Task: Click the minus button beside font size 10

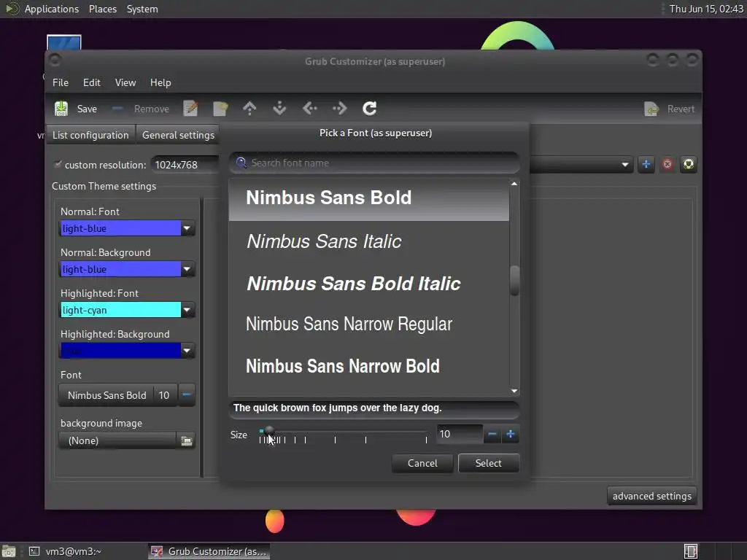Action: (x=187, y=394)
